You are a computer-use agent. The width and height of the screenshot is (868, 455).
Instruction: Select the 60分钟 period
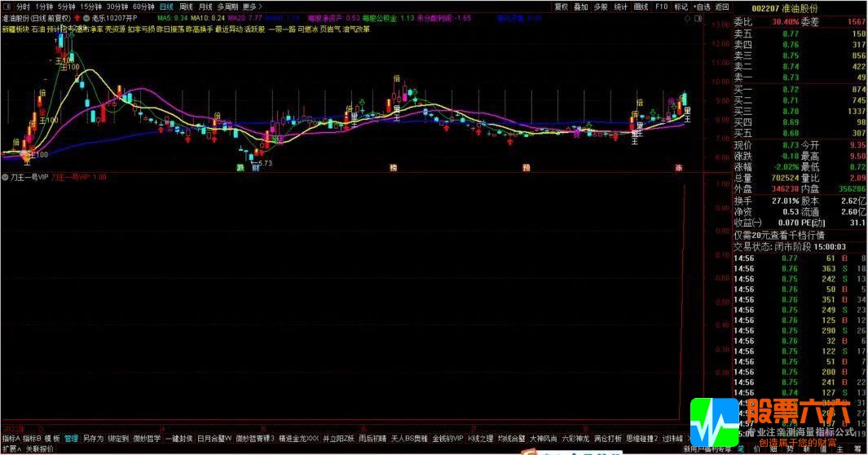(143, 7)
